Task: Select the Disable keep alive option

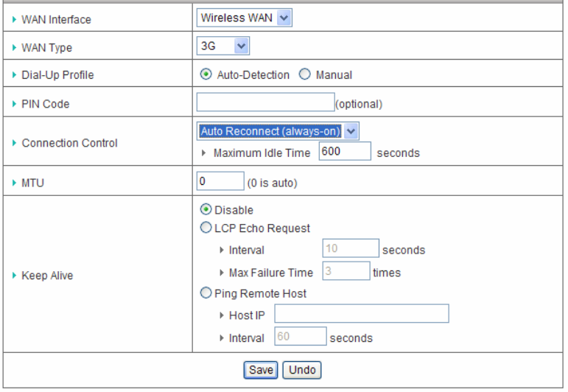Action: (x=207, y=210)
